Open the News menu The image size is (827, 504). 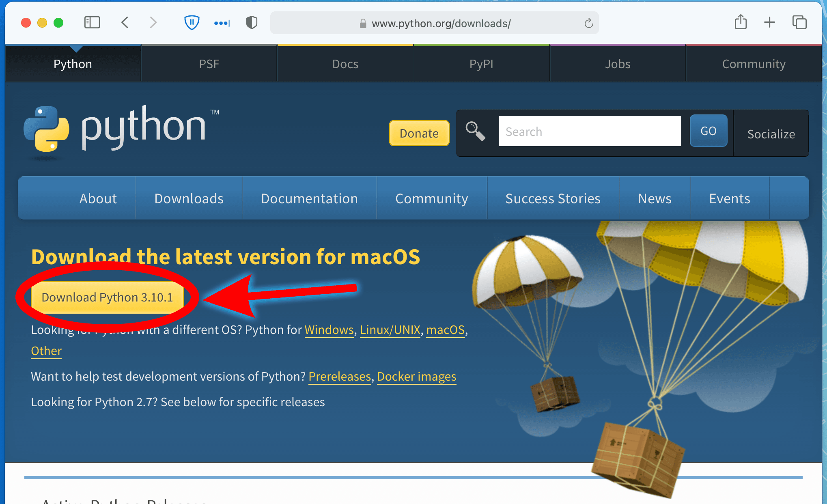[x=655, y=198]
